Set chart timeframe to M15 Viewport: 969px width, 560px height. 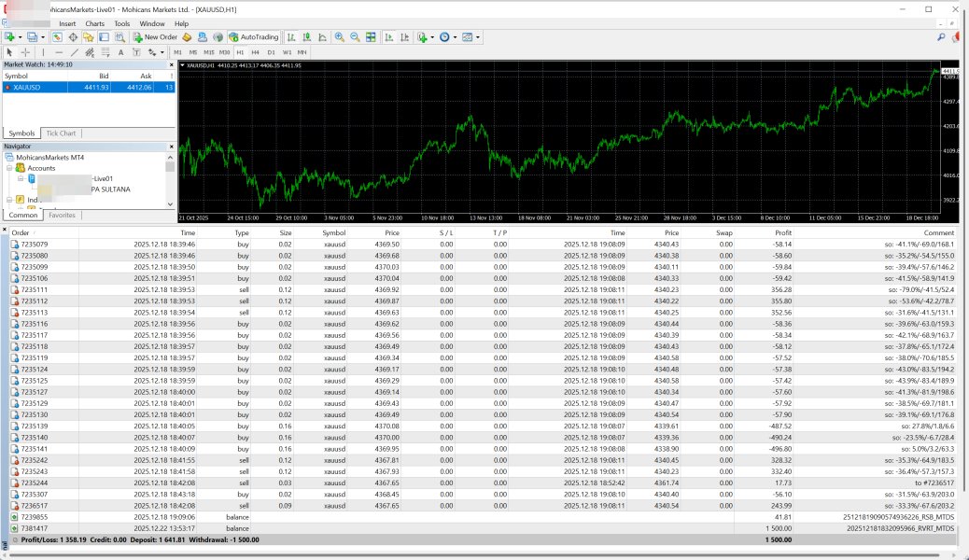coord(208,52)
